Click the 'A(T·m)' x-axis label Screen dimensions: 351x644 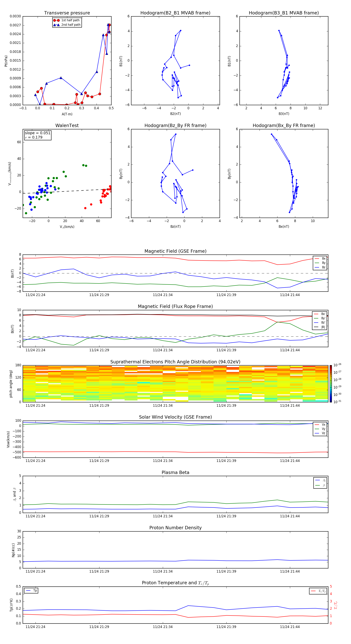[x=67, y=114]
